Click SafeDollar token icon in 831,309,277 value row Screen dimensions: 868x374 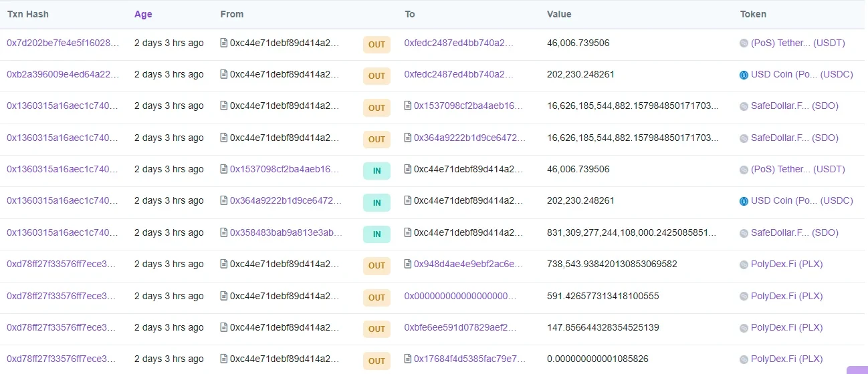point(744,233)
